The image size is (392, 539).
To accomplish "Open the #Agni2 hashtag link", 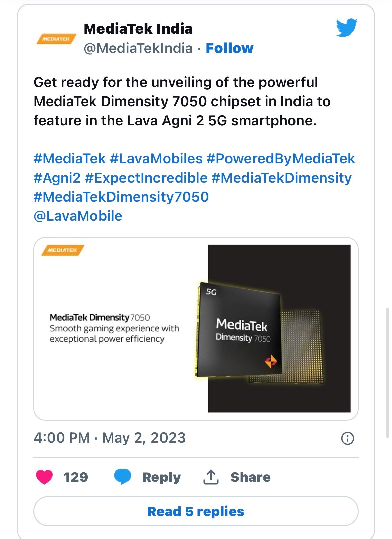I will click(57, 178).
